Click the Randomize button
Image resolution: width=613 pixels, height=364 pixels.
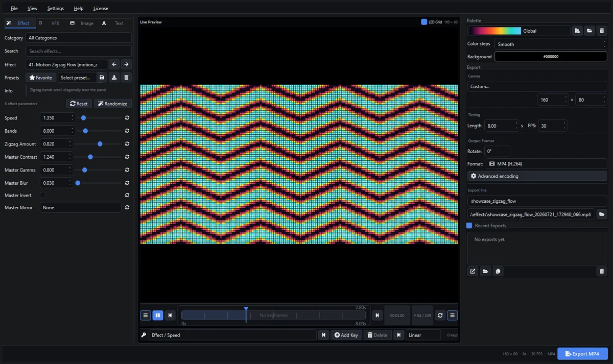[113, 104]
